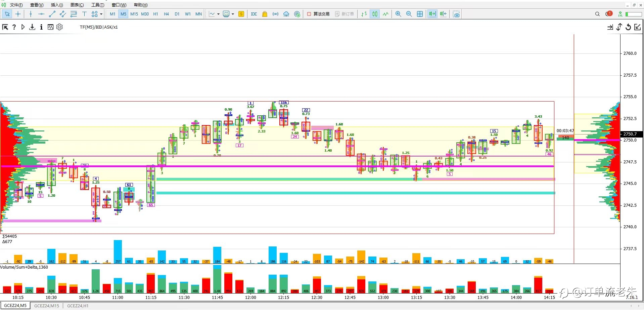Switch to MN timeframe
644x310 pixels.
coord(198,14)
